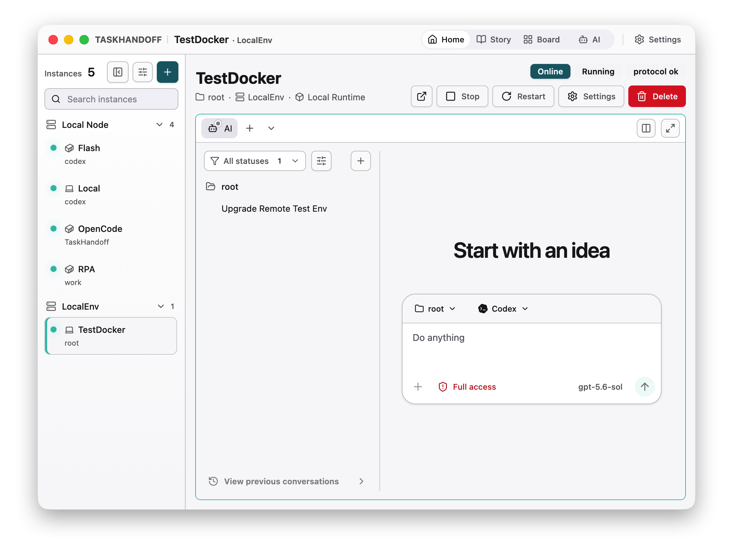The width and height of the screenshot is (733, 560).
Task: Restart the TestDocker instance
Action: (523, 96)
